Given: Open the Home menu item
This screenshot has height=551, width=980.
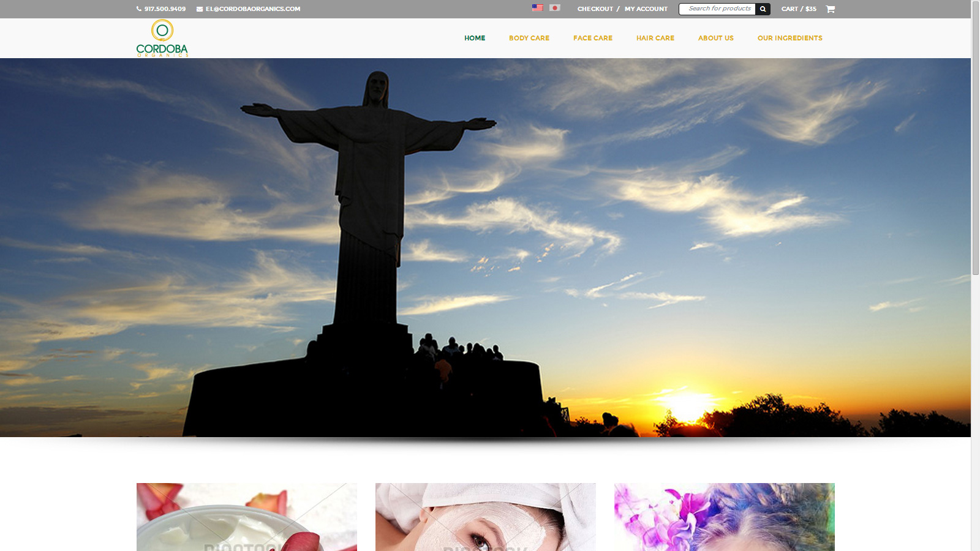Looking at the screenshot, I should pyautogui.click(x=475, y=38).
